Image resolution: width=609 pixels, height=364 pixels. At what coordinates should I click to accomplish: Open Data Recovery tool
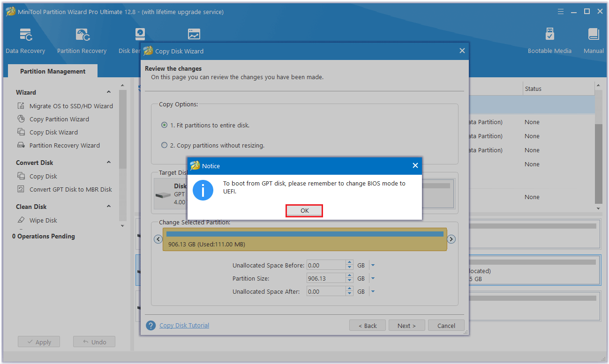pos(25,41)
